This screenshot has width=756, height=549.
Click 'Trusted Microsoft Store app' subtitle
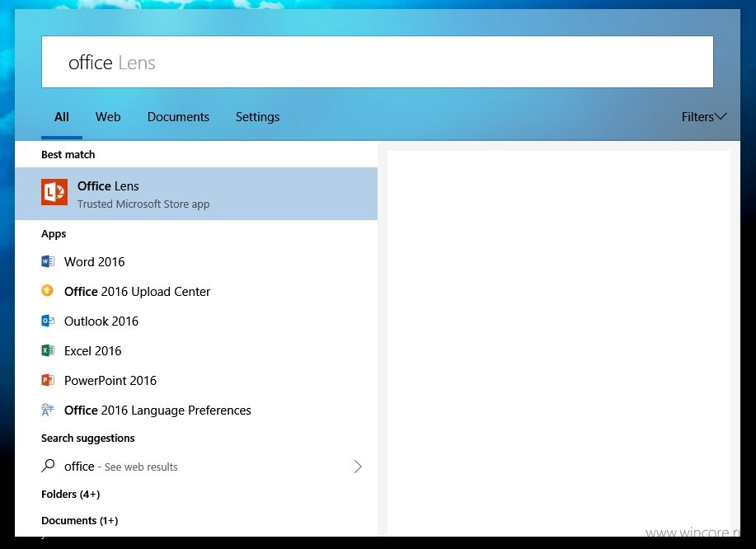143,204
